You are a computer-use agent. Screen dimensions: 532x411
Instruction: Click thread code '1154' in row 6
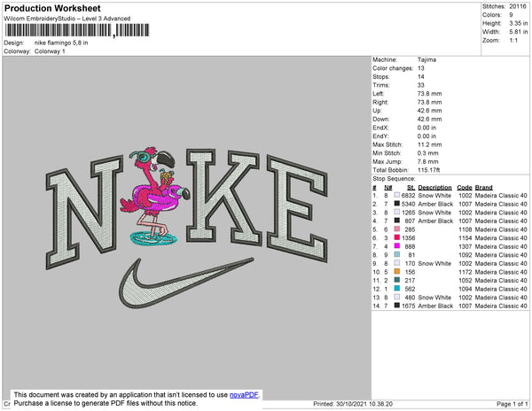point(465,238)
